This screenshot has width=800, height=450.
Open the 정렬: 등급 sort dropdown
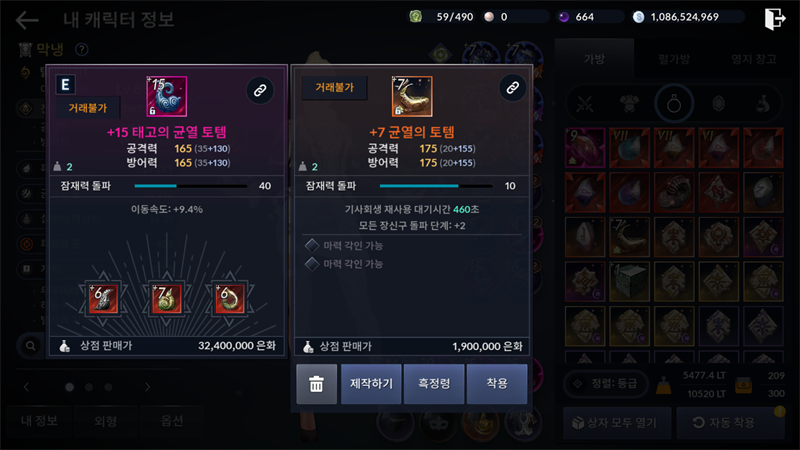[x=607, y=384]
